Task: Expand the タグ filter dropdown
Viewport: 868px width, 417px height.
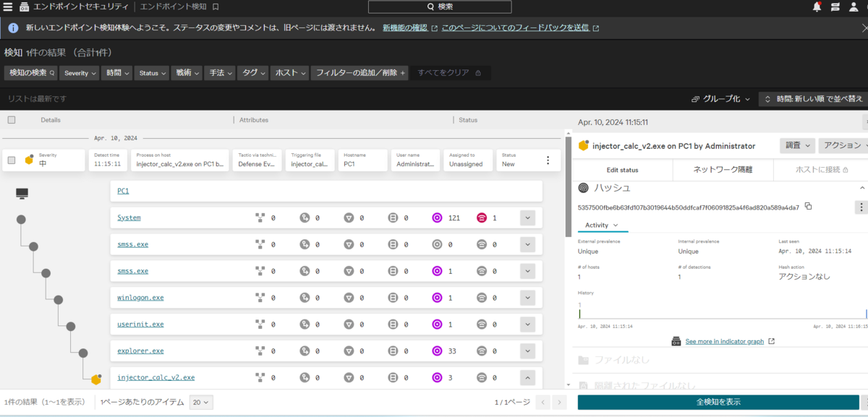Action: (x=253, y=73)
